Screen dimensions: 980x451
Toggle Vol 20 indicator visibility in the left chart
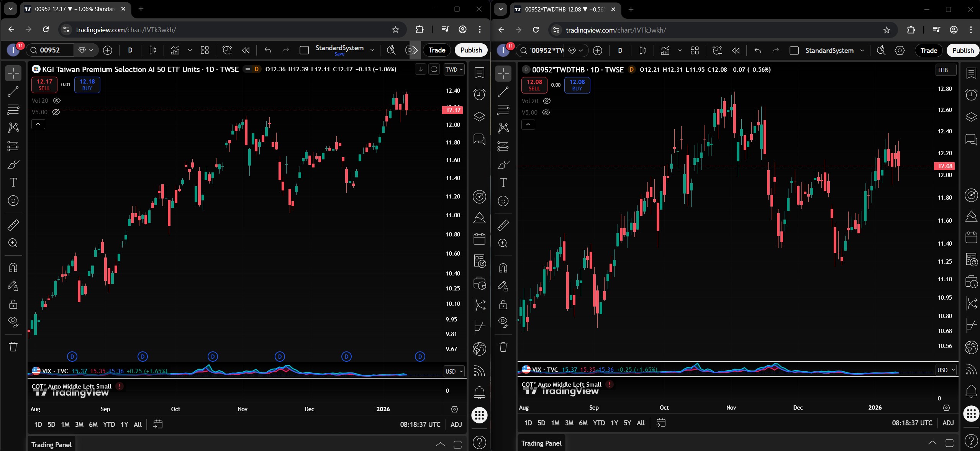point(57,101)
